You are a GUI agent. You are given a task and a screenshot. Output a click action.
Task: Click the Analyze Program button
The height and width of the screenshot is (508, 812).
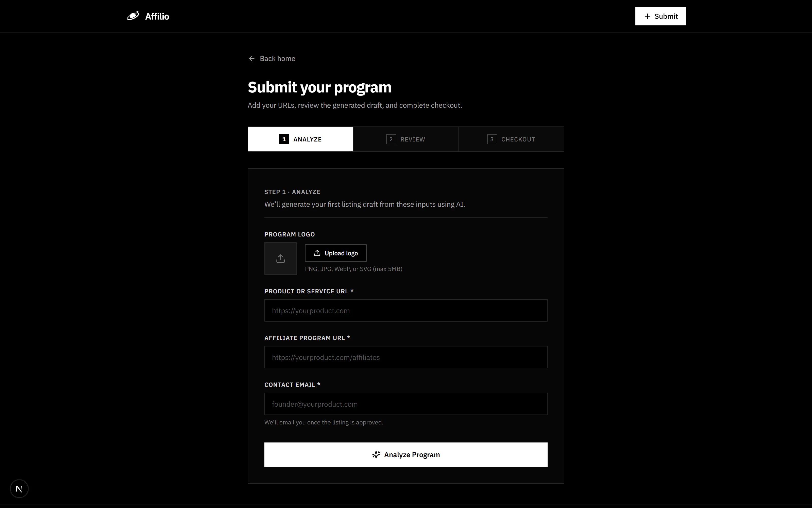click(406, 455)
